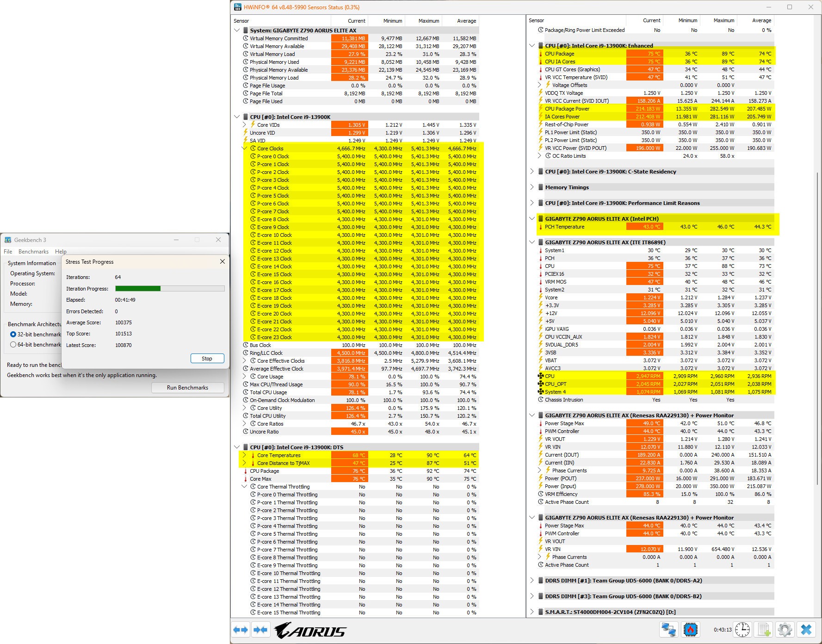Expand the S.M.A.R.T. ST4000DM004 section
Viewport: 822px width, 644px height.
point(532,612)
